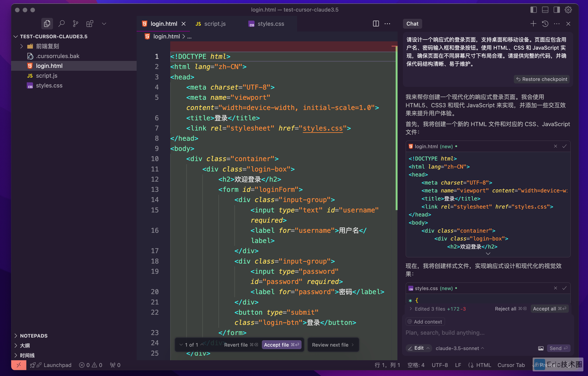Split the editor to the right
The width and height of the screenshot is (588, 376).
(x=376, y=24)
